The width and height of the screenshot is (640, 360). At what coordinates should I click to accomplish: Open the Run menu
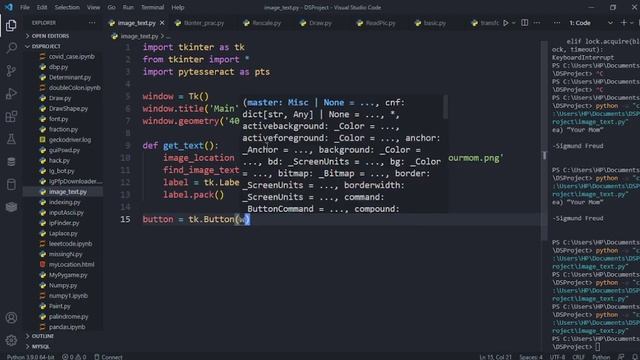point(128,7)
